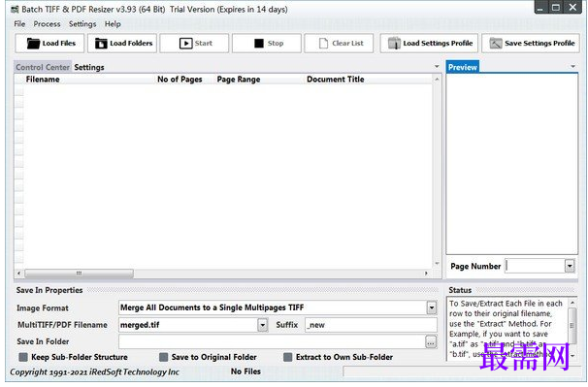588x387 pixels.
Task: Maximize the application window
Action: pos(556,7)
